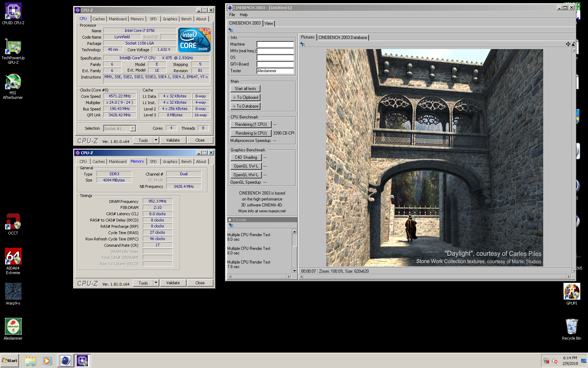Screen dimensions: 588x368
Task: Click the pin icon in Pictures panel
Action: pyautogui.click(x=302, y=44)
